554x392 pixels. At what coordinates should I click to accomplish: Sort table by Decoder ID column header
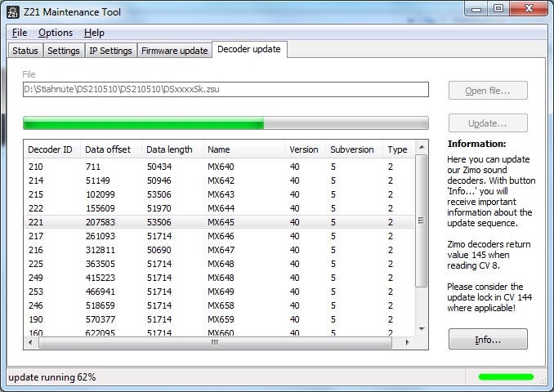pos(51,149)
